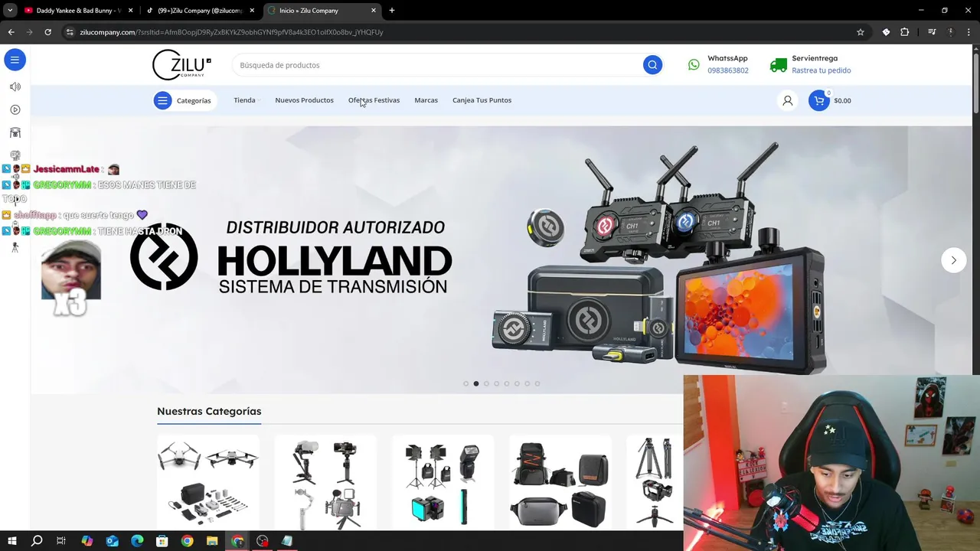This screenshot has width=980, height=551.
Task: Open Ofertas Festivas menu item
Action: pos(374,100)
